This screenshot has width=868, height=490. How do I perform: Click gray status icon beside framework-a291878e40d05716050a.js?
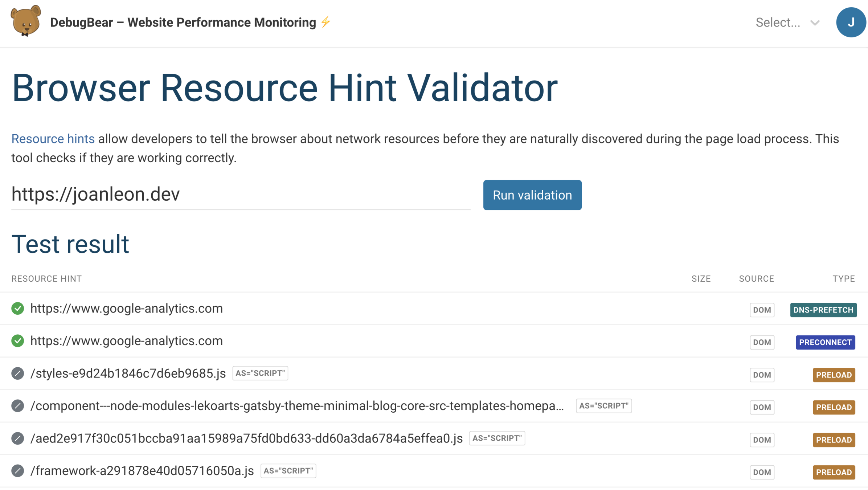point(17,471)
